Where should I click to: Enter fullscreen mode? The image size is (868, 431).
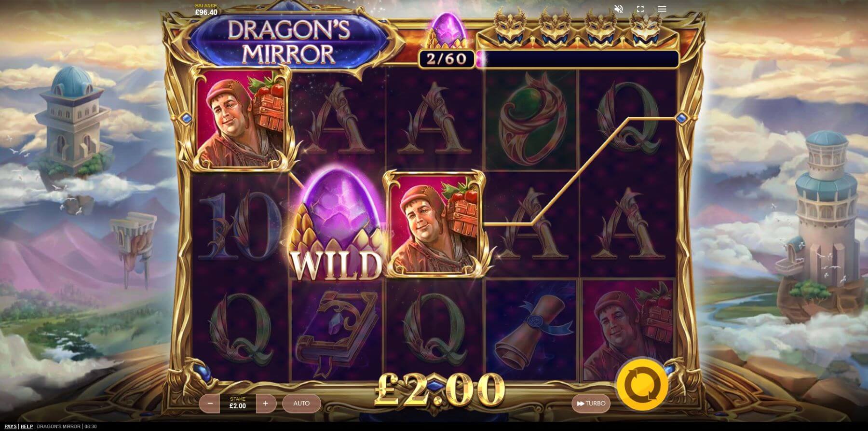tap(640, 9)
